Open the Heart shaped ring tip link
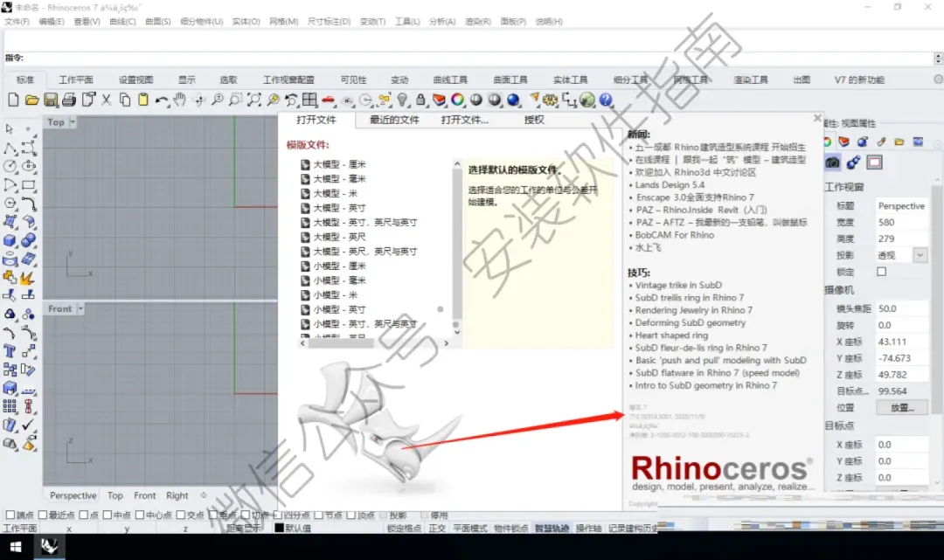The width and height of the screenshot is (944, 560). (671, 335)
